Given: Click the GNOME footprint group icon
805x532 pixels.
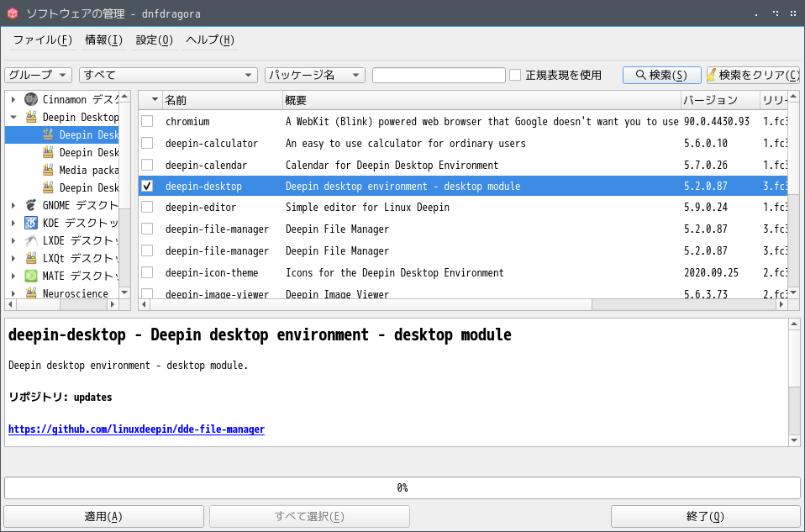Looking at the screenshot, I should tap(31, 205).
